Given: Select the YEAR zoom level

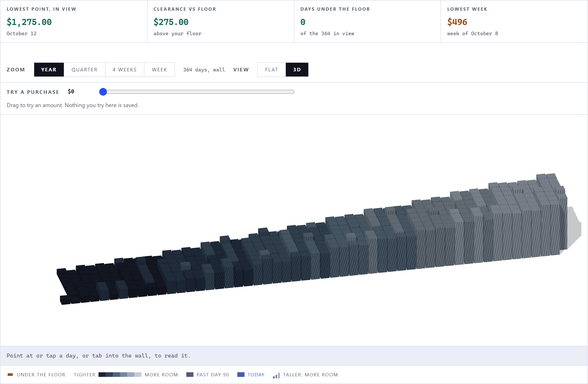Looking at the screenshot, I should 49,70.
